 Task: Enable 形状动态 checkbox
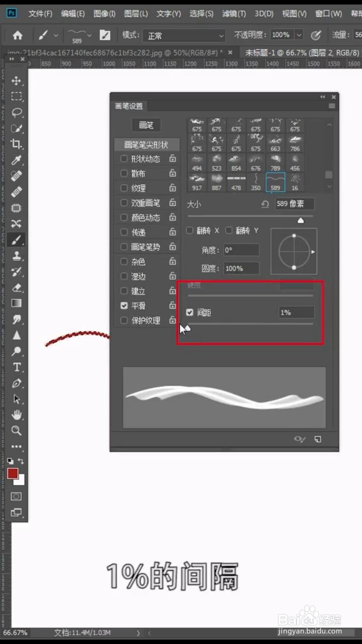124,158
